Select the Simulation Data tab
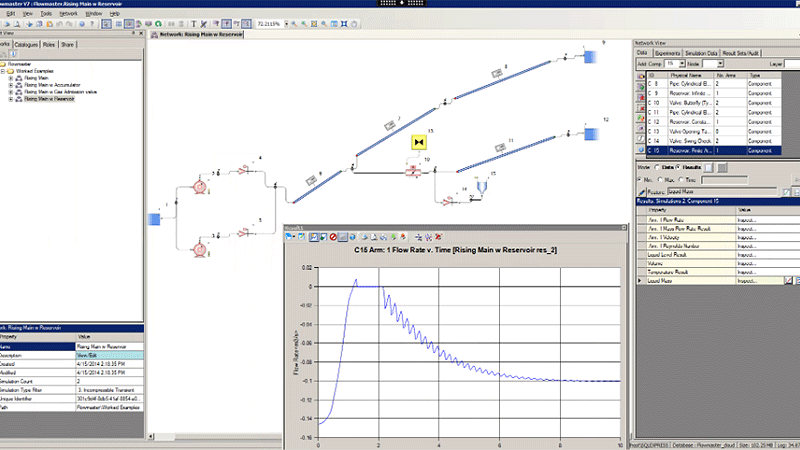 (701, 53)
